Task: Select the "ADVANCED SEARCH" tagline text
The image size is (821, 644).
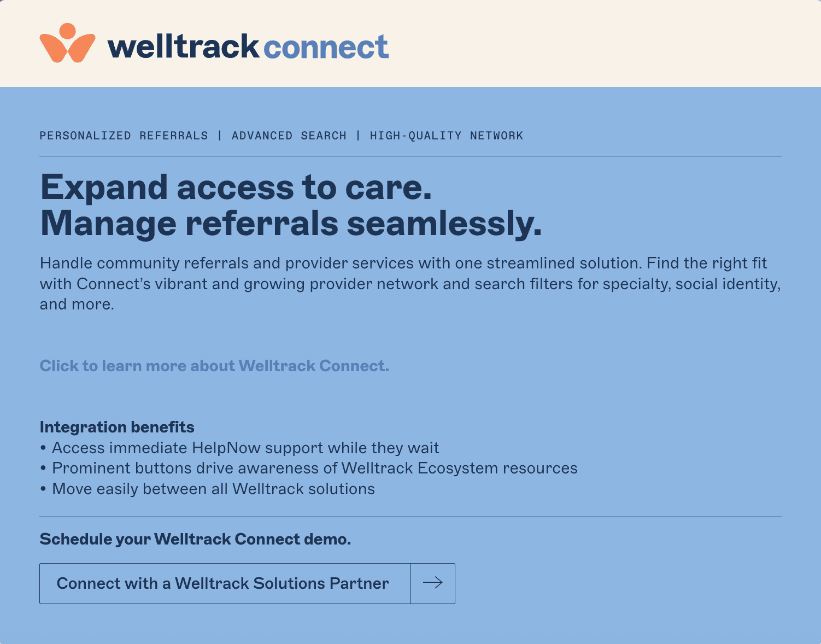Action: (x=289, y=136)
